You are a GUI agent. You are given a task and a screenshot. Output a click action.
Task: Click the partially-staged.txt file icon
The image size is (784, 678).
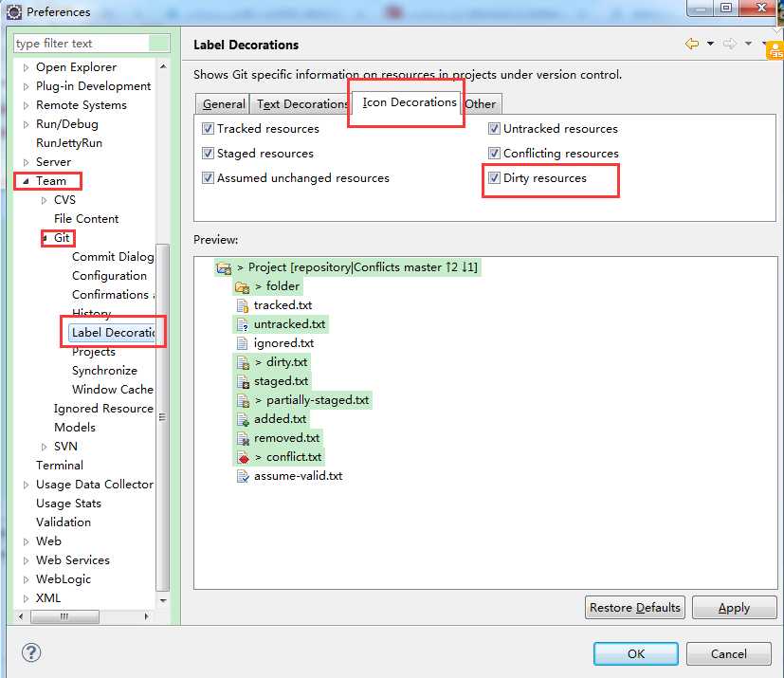coord(243,400)
